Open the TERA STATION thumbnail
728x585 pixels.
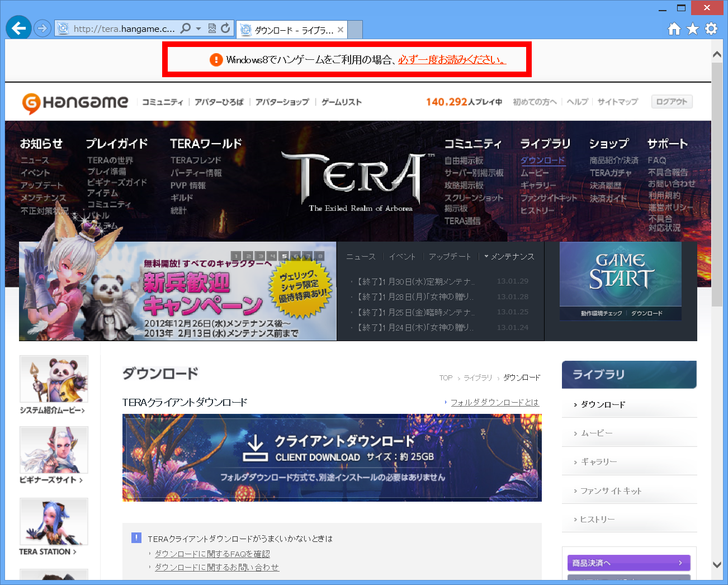[x=54, y=521]
